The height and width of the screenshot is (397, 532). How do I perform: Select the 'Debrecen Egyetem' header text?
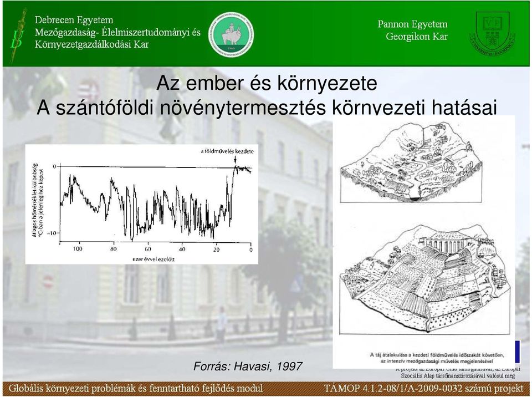(x=74, y=20)
